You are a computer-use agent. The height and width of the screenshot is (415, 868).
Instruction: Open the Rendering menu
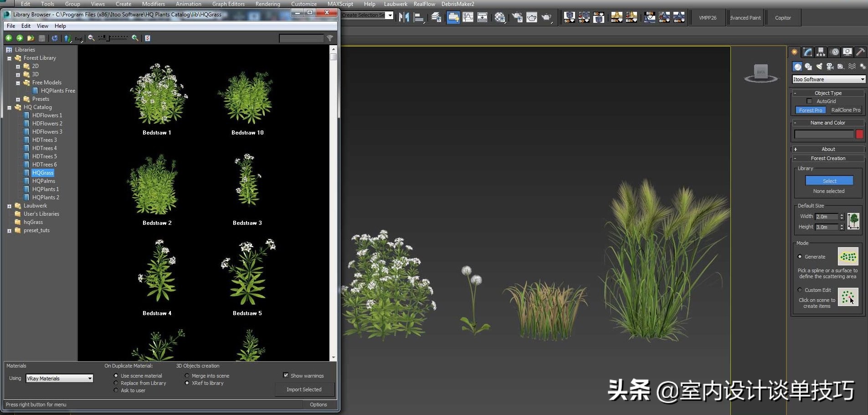pyautogui.click(x=267, y=4)
